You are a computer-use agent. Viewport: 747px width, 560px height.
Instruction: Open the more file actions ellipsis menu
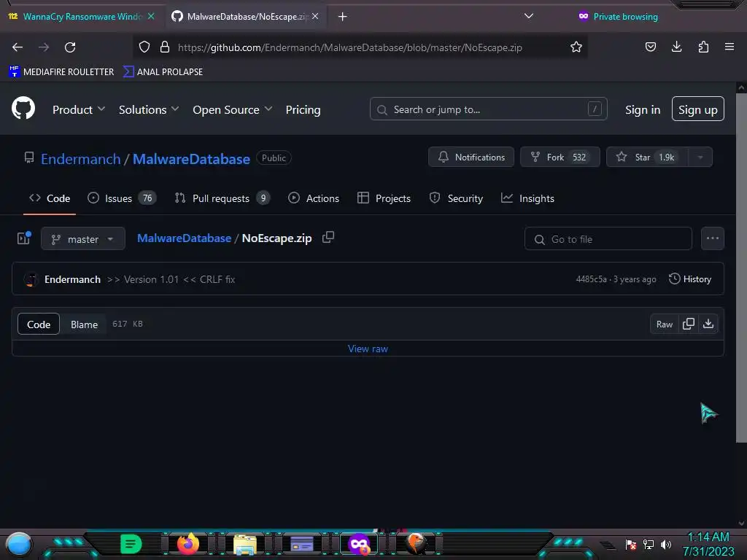713,238
